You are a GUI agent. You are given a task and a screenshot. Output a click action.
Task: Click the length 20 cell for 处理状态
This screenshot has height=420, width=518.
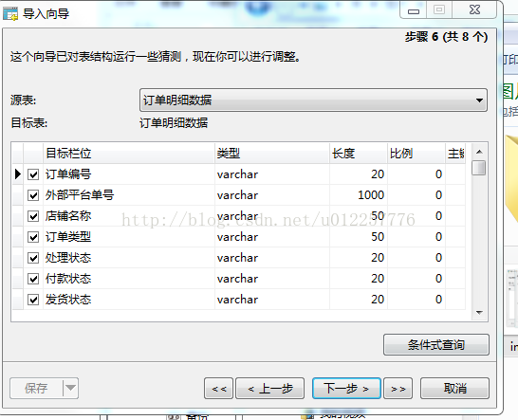(359, 258)
